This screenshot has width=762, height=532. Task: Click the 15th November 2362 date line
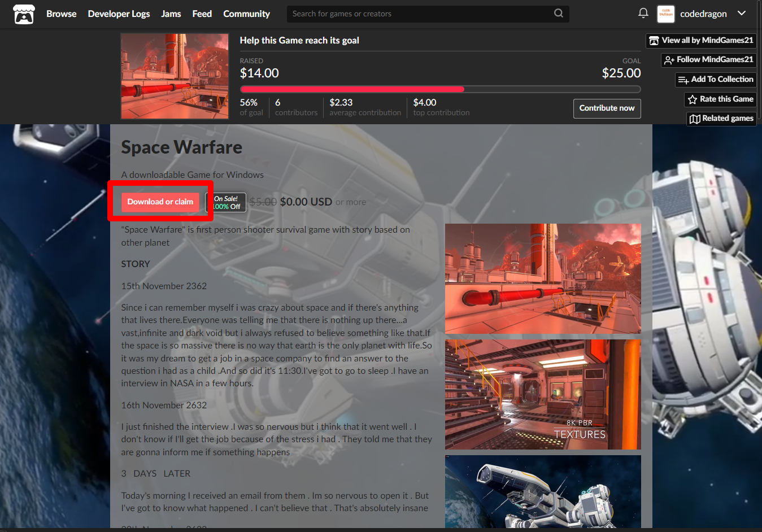[164, 286]
